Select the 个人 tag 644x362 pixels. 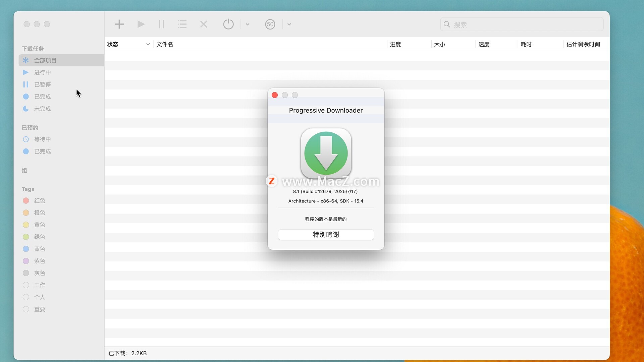(61, 297)
